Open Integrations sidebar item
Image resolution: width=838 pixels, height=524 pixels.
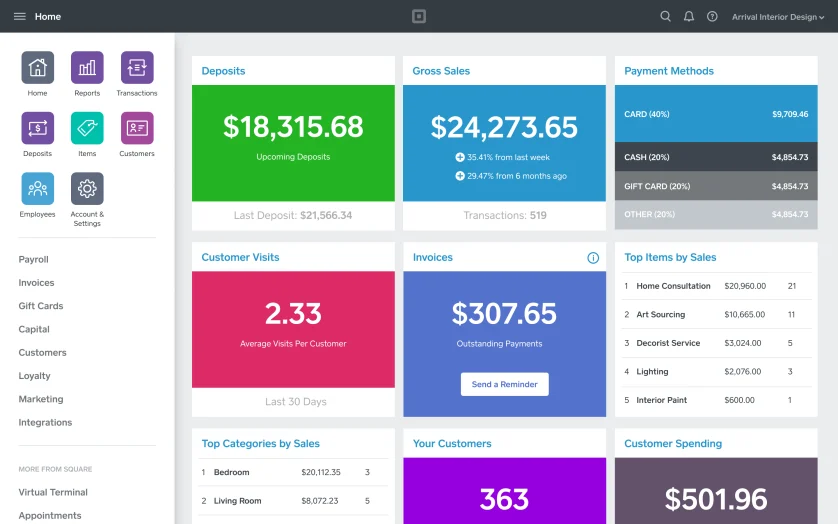45,422
